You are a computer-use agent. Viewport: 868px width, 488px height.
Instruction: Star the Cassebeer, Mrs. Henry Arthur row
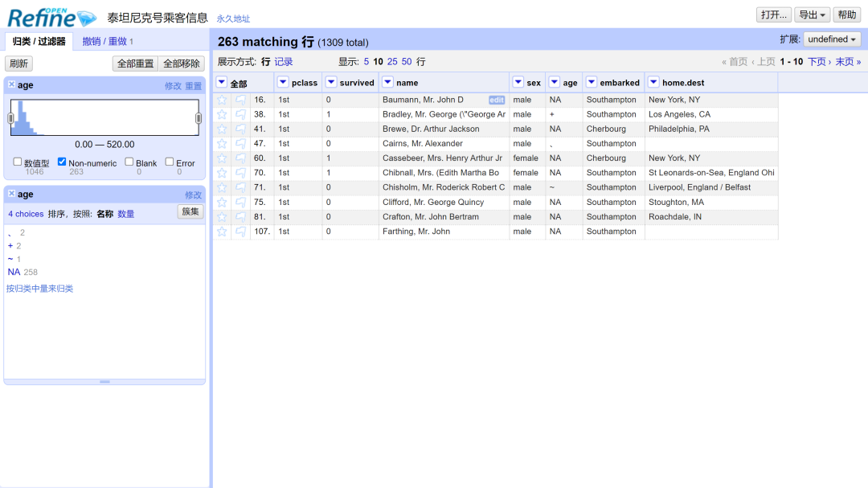pyautogui.click(x=222, y=158)
